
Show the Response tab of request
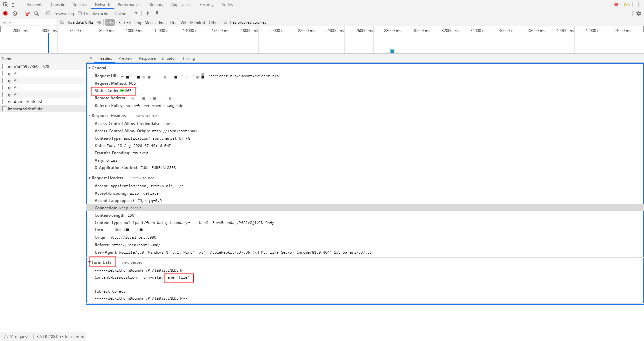[147, 58]
